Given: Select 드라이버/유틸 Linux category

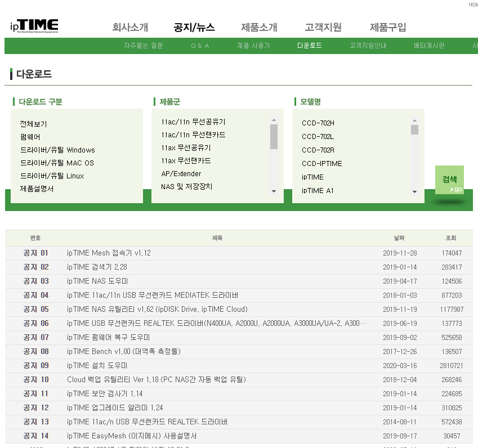Looking at the screenshot, I should point(52,176).
